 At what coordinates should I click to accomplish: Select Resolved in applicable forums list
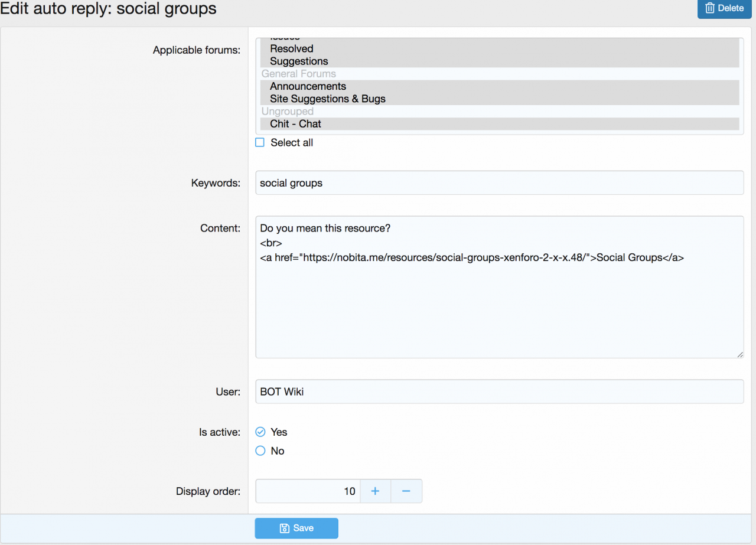(292, 48)
